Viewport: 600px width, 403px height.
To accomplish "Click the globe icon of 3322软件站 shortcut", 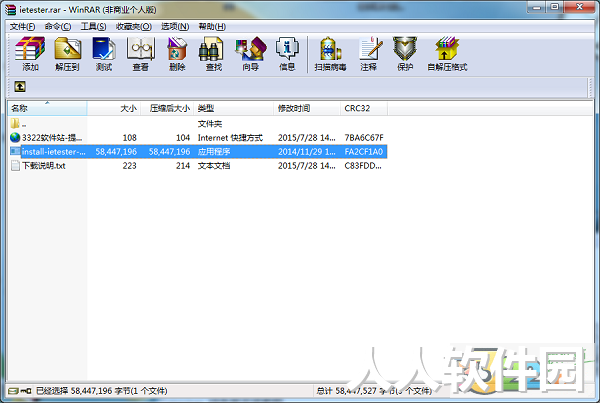I will point(15,137).
